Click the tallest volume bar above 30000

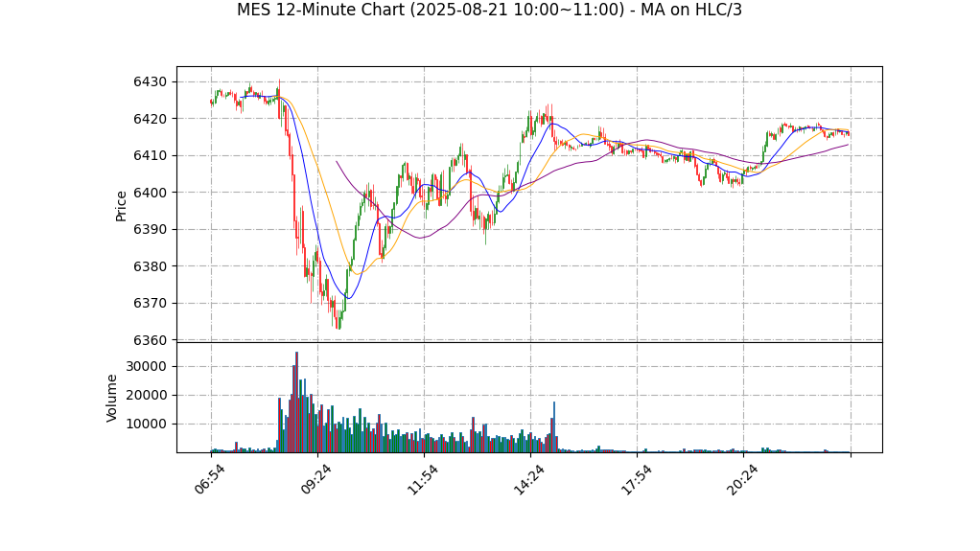[297, 402]
